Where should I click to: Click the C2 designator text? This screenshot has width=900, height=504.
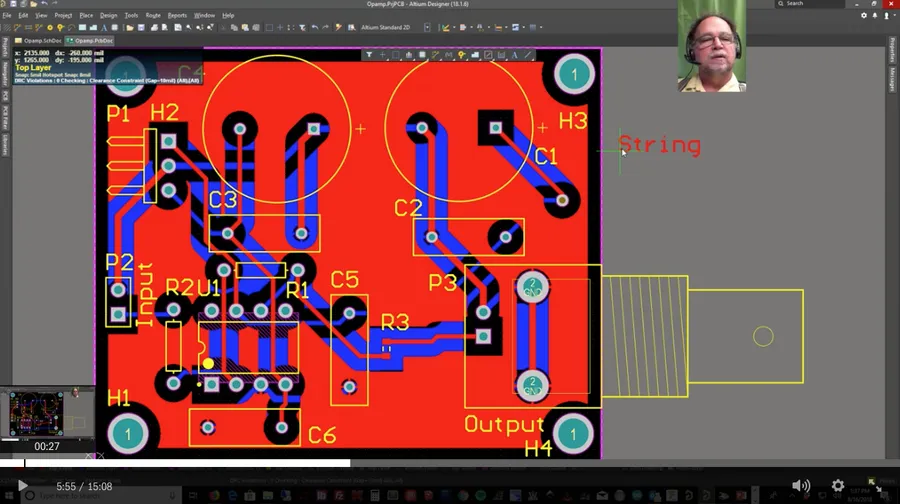[x=409, y=208]
